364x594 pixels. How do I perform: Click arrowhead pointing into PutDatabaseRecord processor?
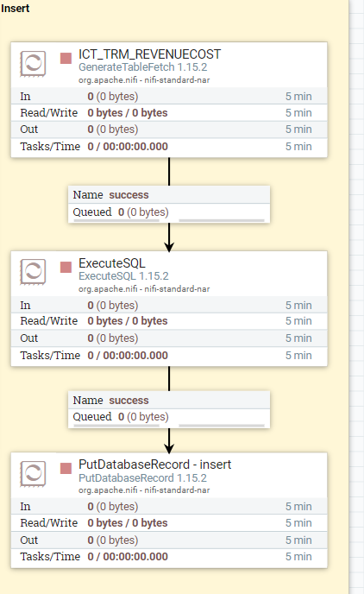click(x=169, y=448)
